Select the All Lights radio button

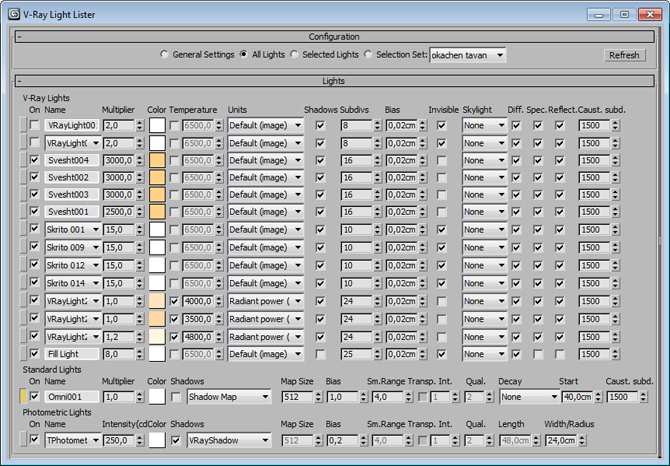point(244,54)
